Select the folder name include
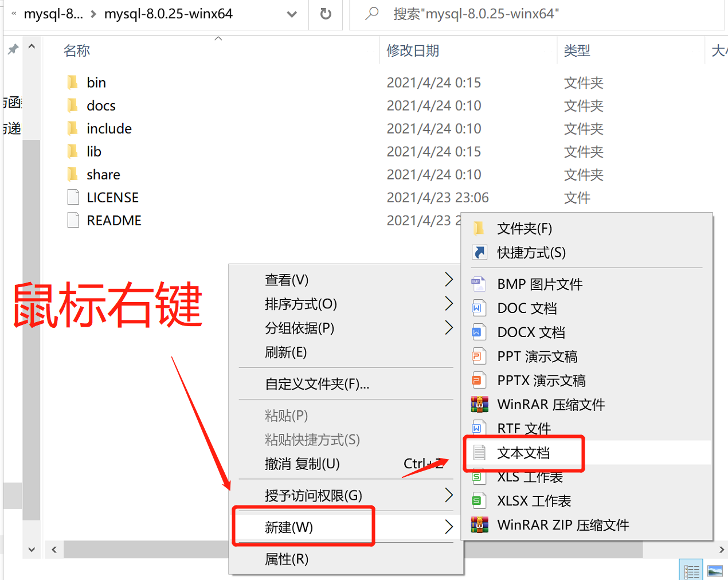Screen dimensions: 728x580 point(109,128)
